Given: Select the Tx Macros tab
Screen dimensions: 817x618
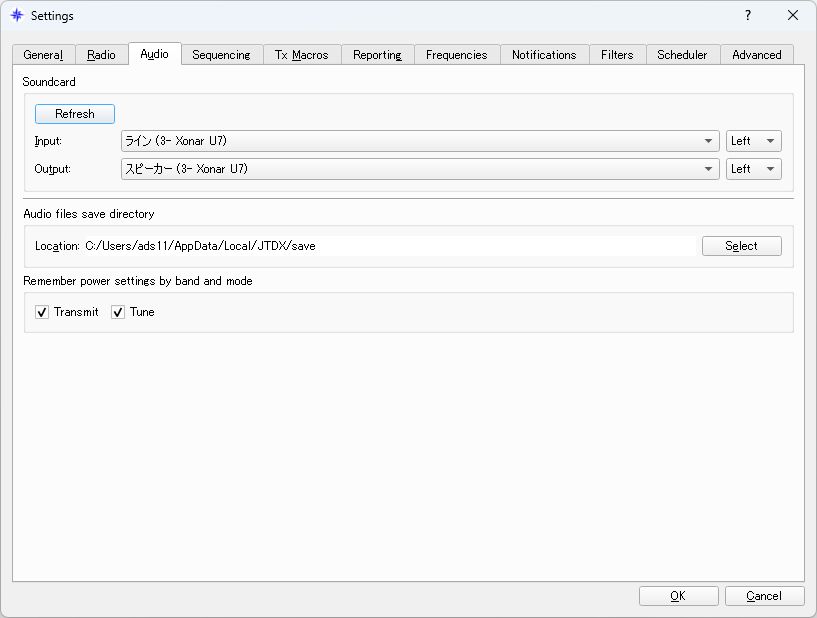Looking at the screenshot, I should 302,55.
